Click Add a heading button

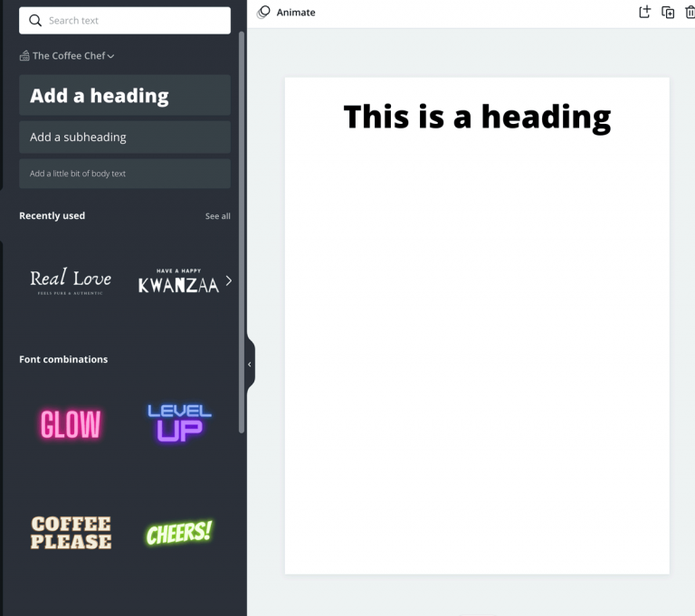(x=125, y=95)
